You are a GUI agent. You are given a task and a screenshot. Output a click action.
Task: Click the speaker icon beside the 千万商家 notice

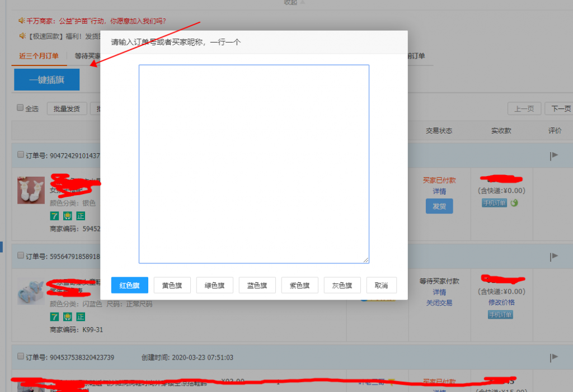click(22, 21)
